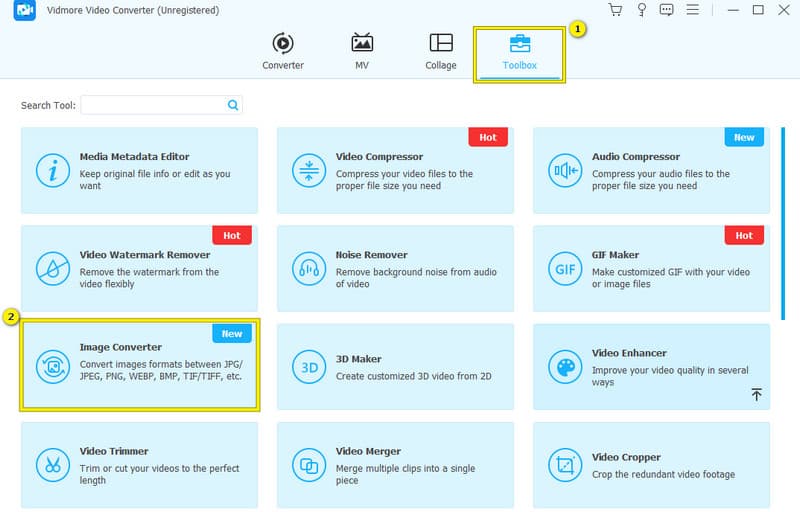Image resolution: width=800 pixels, height=512 pixels.
Task: Open the Collage tab
Action: click(x=440, y=52)
